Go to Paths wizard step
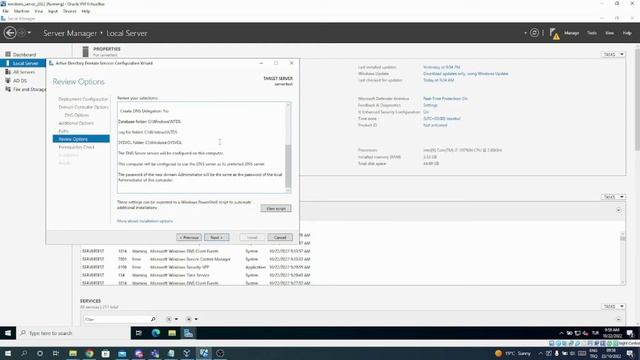 [63, 131]
